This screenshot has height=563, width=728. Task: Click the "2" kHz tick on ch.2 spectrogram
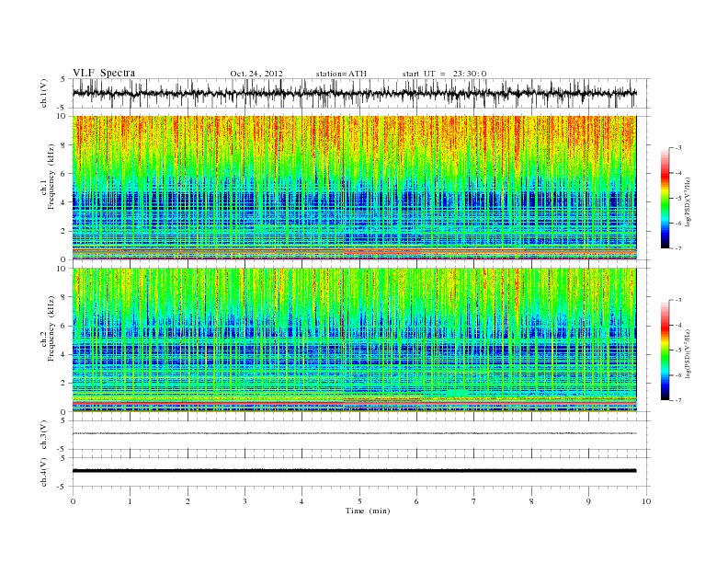(64, 384)
